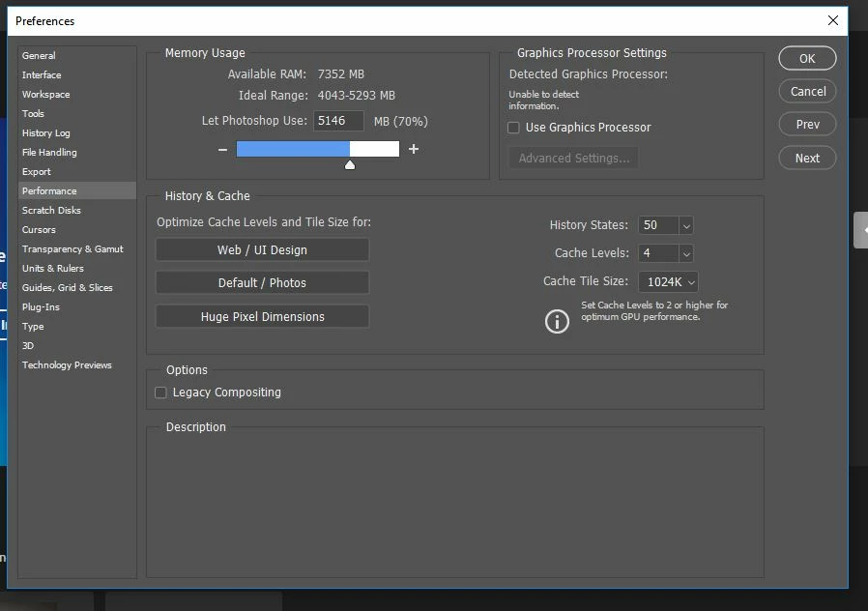Open Technology Previews preferences

(x=77, y=365)
